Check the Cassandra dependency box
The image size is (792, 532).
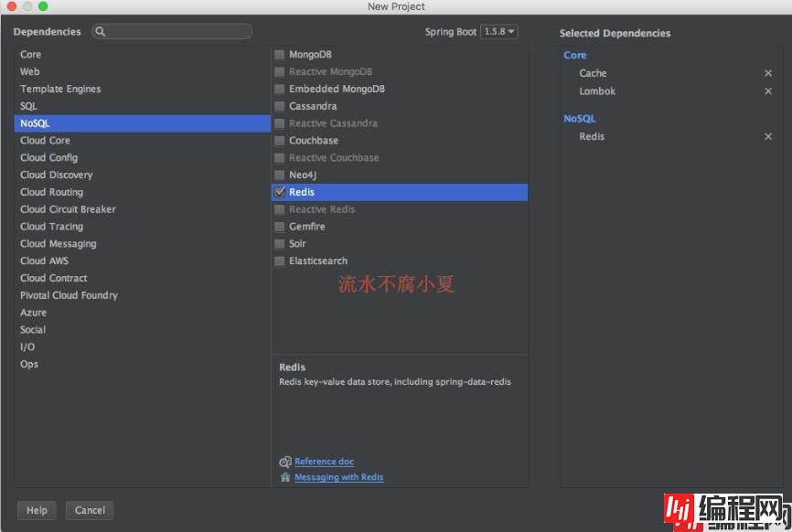click(280, 106)
